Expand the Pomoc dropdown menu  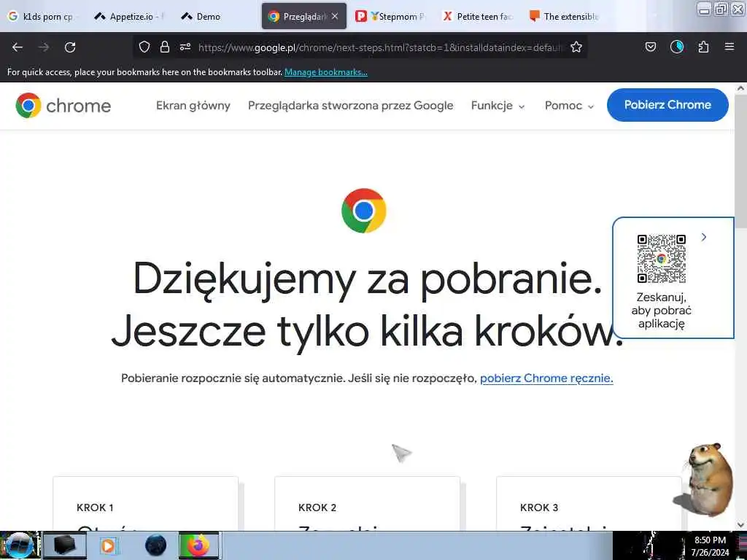569,105
